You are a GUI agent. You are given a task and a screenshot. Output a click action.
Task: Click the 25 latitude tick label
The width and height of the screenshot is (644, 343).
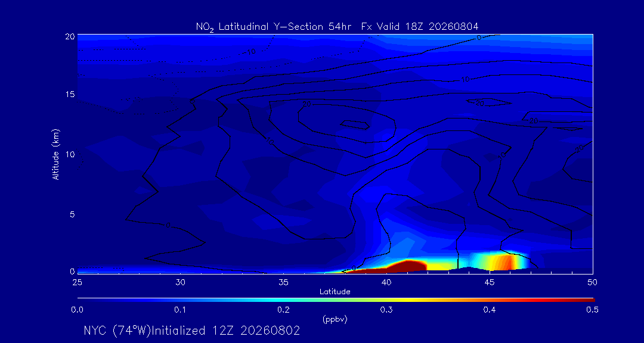click(x=77, y=283)
